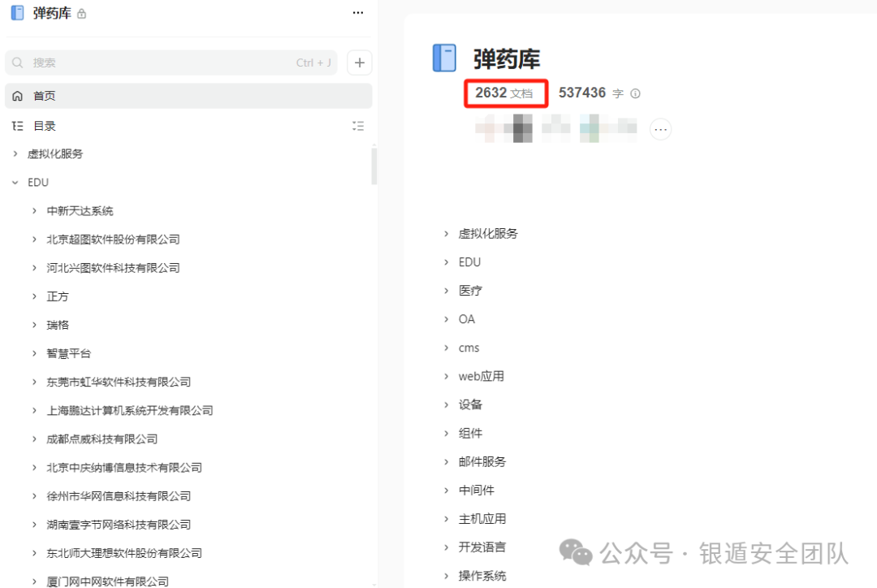This screenshot has width=877, height=588.
Task: Click the lock icon beside 弹药库 title
Action: pyautogui.click(x=82, y=14)
